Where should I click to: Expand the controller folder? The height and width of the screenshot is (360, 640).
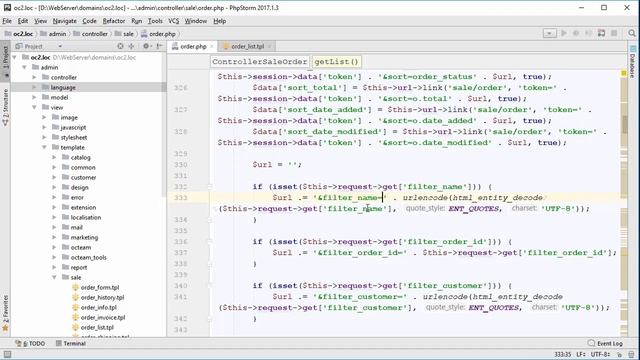coord(34,77)
